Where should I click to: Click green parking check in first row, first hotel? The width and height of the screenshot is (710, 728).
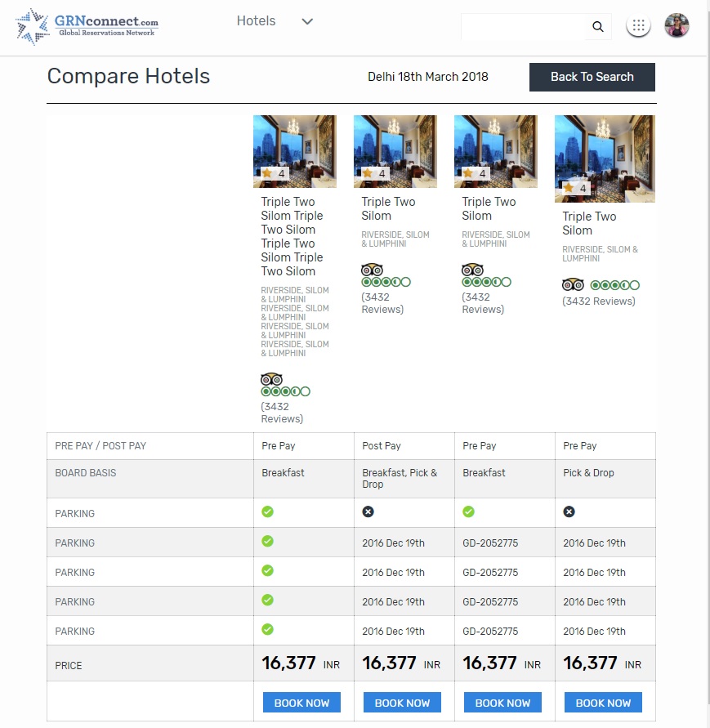pyautogui.click(x=267, y=511)
